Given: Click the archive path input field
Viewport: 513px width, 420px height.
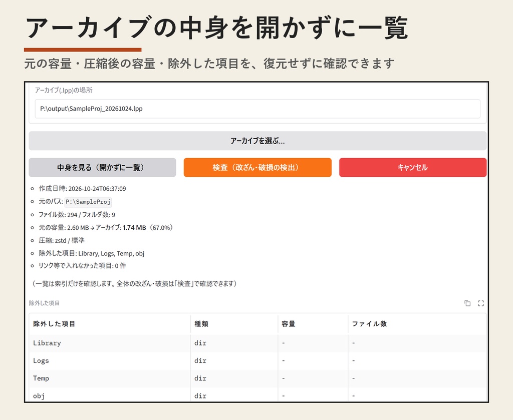Looking at the screenshot, I should pos(258,109).
